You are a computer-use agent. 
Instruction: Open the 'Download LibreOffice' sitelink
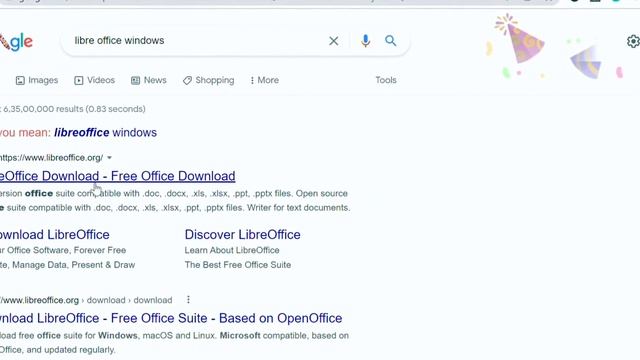pos(55,235)
